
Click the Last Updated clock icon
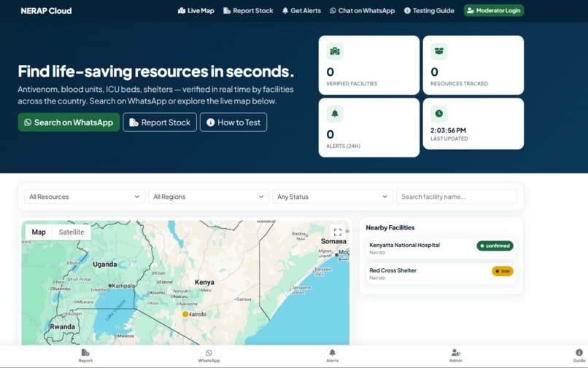(x=439, y=114)
